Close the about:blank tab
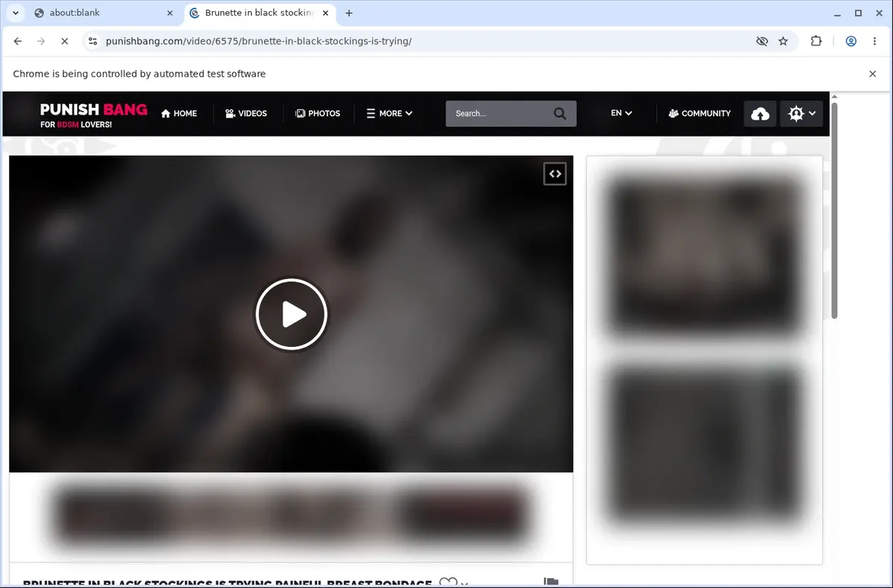This screenshot has width=893, height=588. tap(170, 13)
